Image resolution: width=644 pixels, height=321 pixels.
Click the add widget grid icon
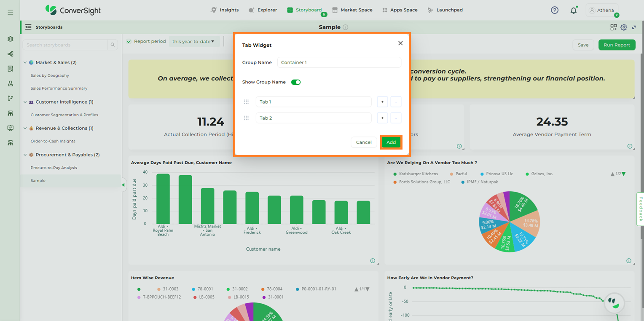[x=613, y=27]
